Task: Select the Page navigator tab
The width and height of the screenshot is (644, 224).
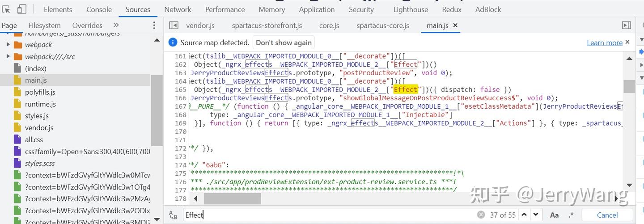Action: pyautogui.click(x=9, y=25)
